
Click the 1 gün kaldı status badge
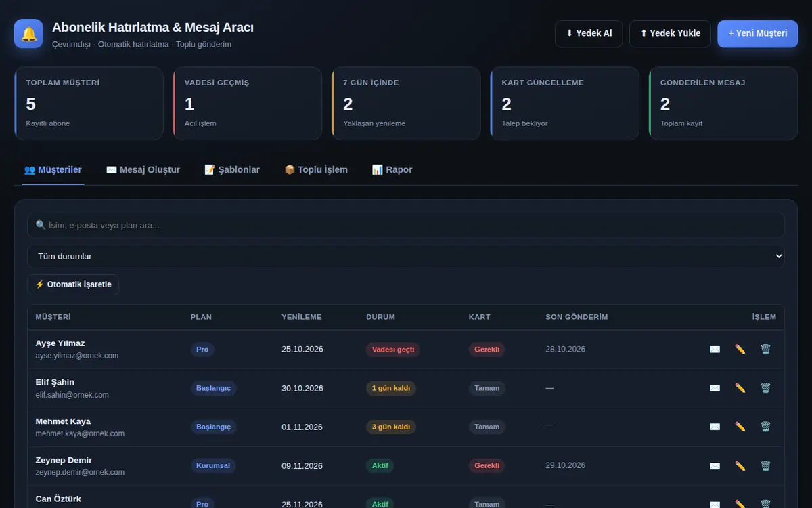tap(391, 388)
